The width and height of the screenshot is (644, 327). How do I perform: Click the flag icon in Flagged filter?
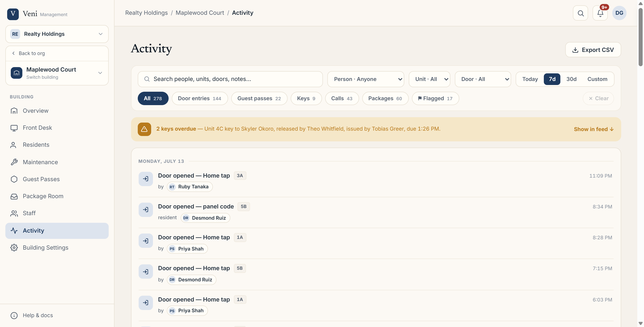(420, 98)
